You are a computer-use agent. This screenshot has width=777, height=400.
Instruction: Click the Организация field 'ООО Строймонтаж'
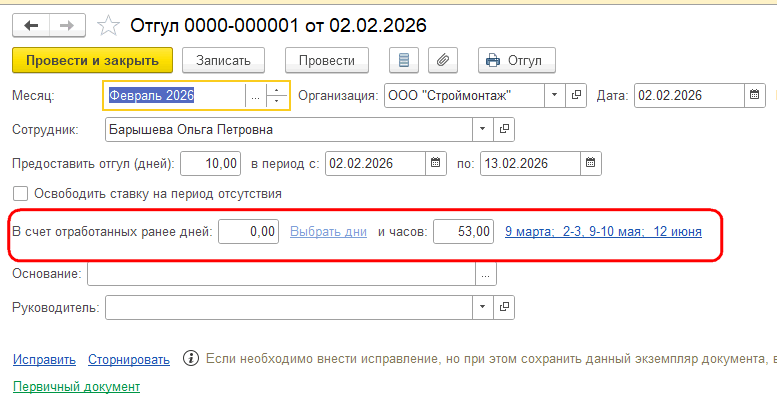(464, 95)
